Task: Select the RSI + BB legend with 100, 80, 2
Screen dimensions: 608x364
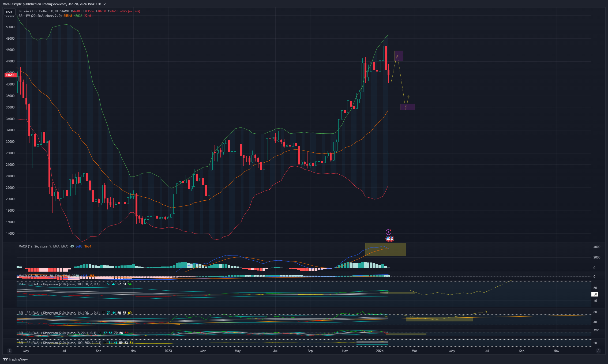Action: click(x=59, y=284)
